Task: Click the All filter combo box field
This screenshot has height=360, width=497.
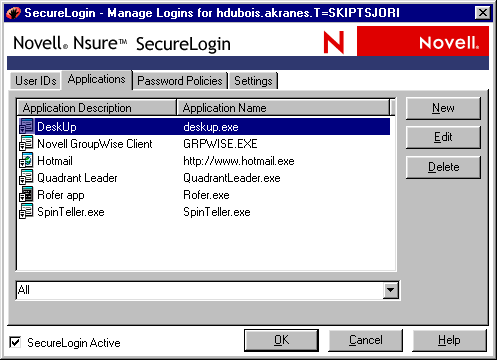Action: [x=207, y=290]
